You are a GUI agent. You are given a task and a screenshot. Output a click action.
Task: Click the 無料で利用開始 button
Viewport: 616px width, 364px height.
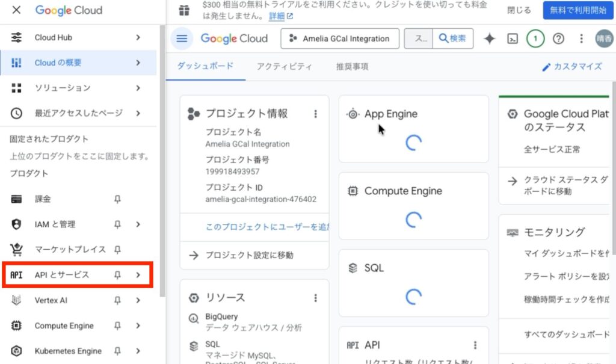tap(576, 10)
